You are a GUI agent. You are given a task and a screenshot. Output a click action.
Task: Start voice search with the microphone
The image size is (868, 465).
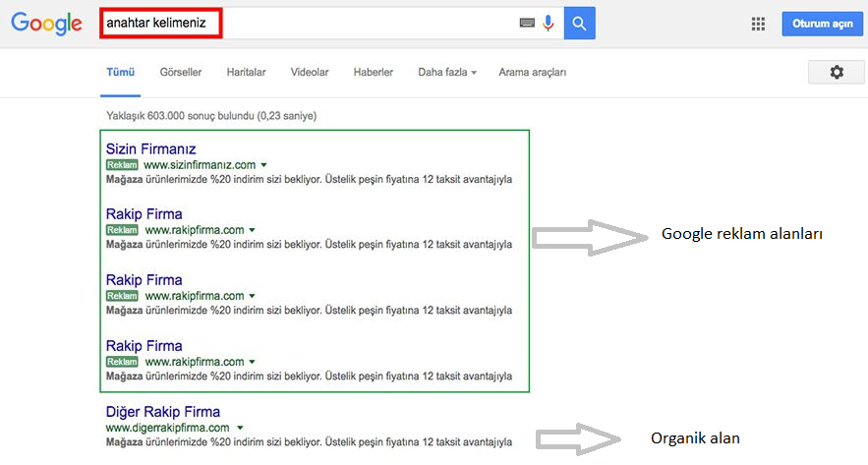pos(549,24)
